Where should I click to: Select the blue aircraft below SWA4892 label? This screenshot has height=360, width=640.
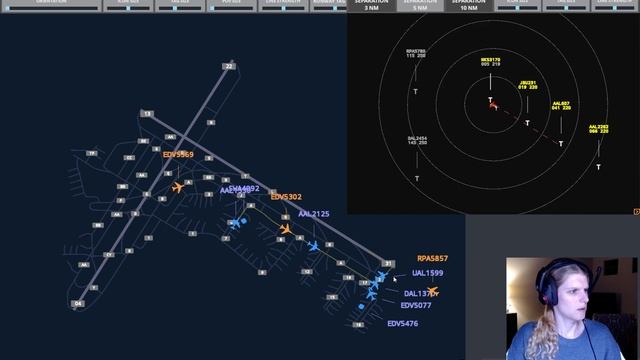click(235, 223)
